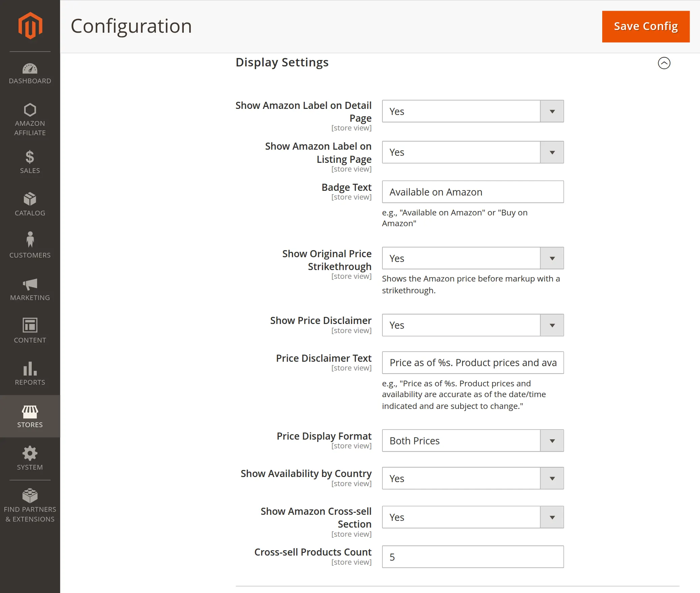700x593 pixels.
Task: Open Show Availability by Country dropdown
Action: (473, 478)
